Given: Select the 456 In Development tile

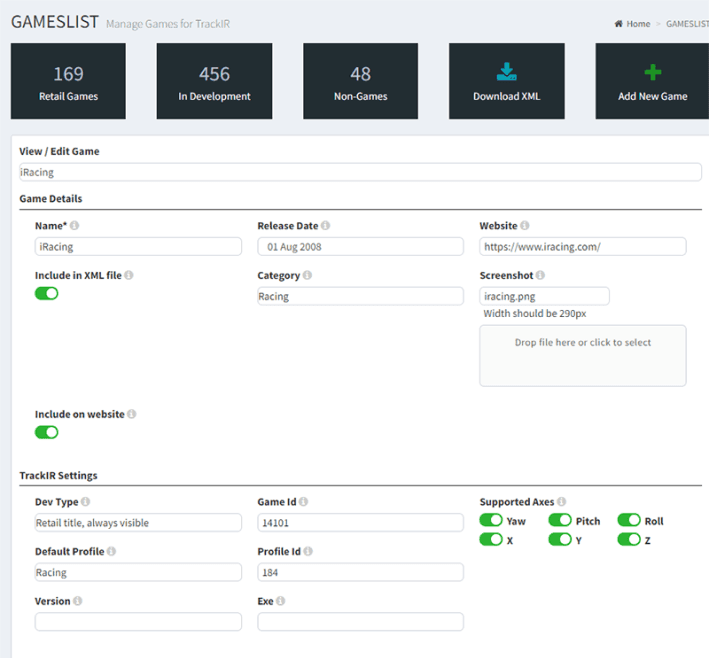Looking at the screenshot, I should 214,81.
